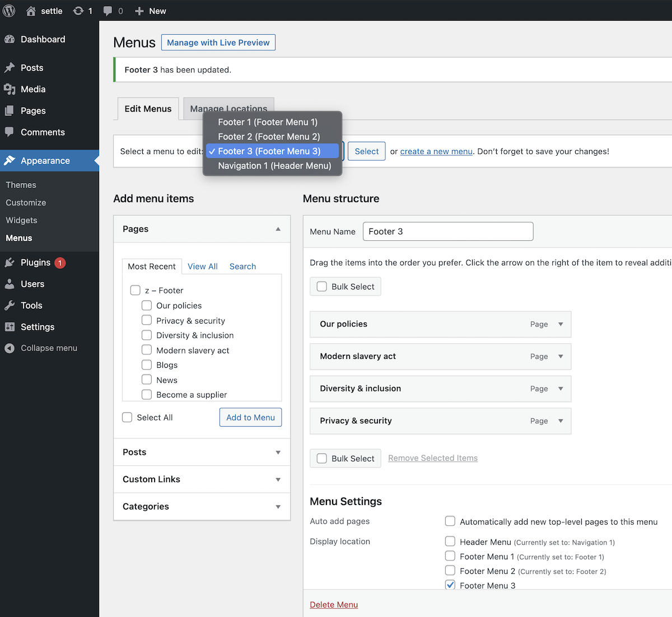Click into the Menu Name field
This screenshot has height=617, width=672.
pos(448,231)
